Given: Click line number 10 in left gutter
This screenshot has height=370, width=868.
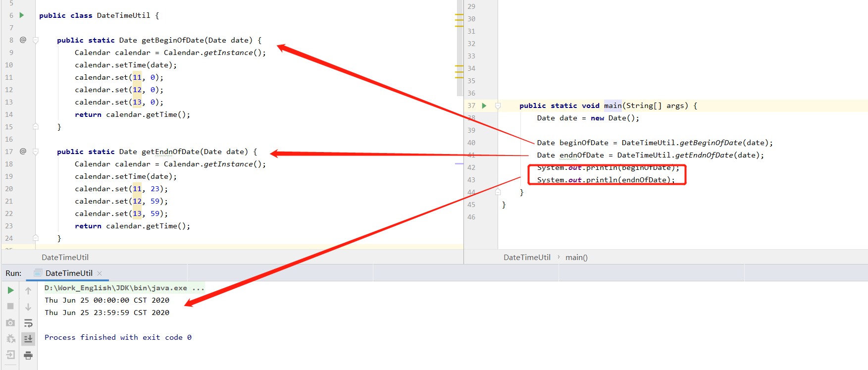Looking at the screenshot, I should click(x=9, y=65).
